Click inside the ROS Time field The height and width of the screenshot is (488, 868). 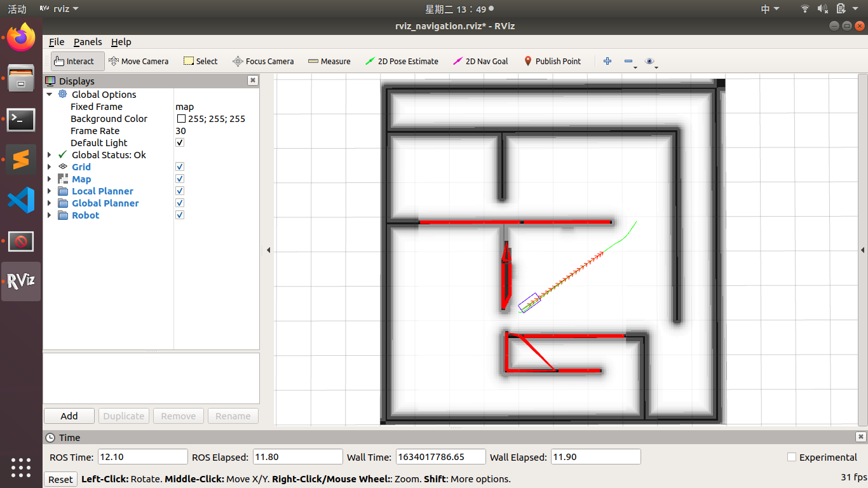click(142, 457)
